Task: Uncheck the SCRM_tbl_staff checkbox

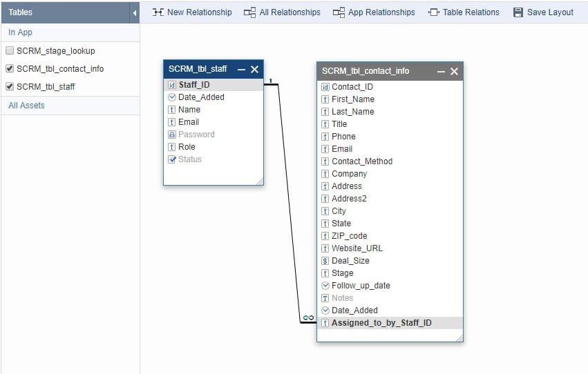Action: coord(10,87)
